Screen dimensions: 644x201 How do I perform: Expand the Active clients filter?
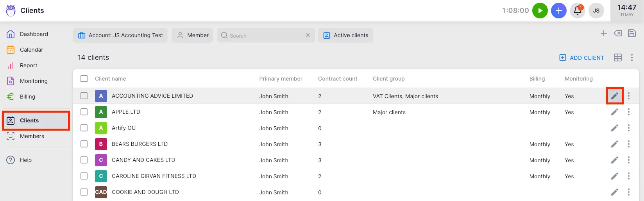(x=345, y=35)
